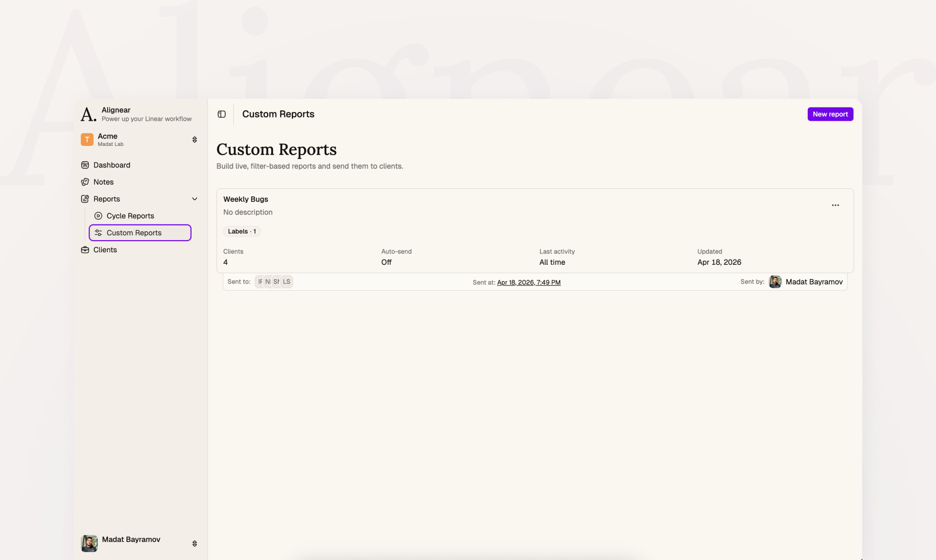936x560 pixels.
Task: Click the Madat Bayramov sender name
Action: point(814,281)
